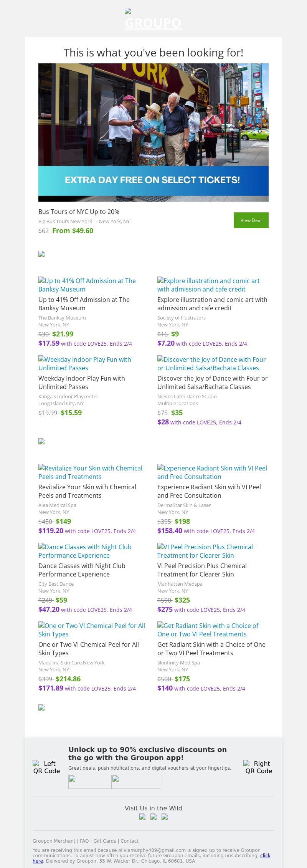Open the Groupon Merchant footer link
The image size is (307, 868).
tap(54, 841)
